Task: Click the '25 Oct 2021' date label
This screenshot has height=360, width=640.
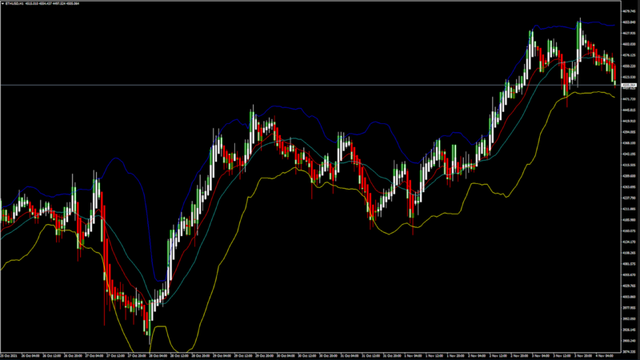Action: click(9, 356)
